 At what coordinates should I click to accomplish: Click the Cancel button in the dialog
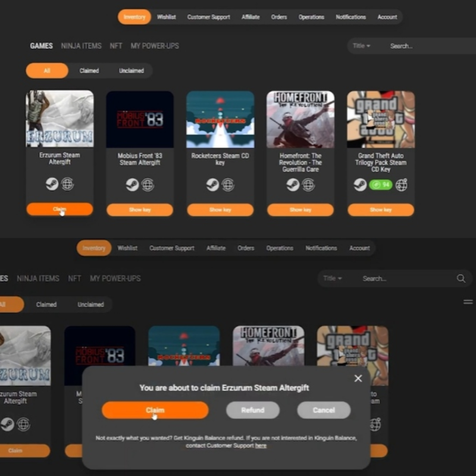pyautogui.click(x=324, y=410)
